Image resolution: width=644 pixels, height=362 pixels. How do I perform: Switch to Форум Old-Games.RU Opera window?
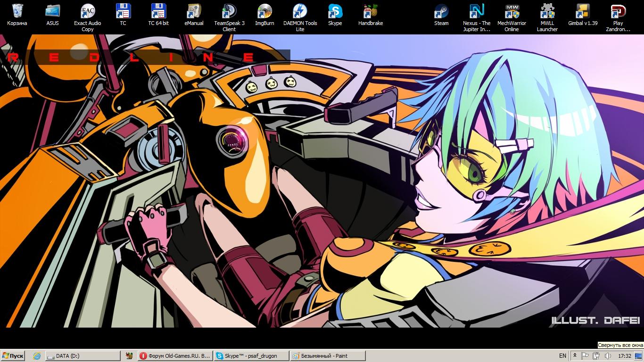pos(175,356)
